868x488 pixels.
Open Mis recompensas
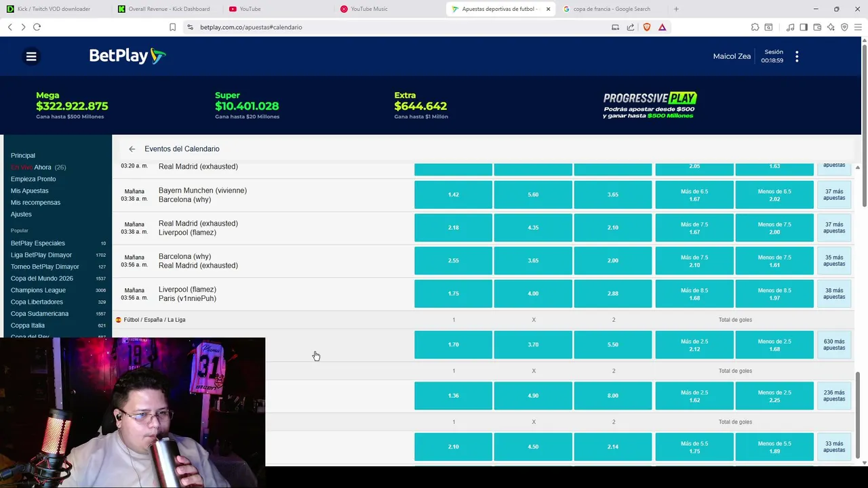click(x=35, y=203)
